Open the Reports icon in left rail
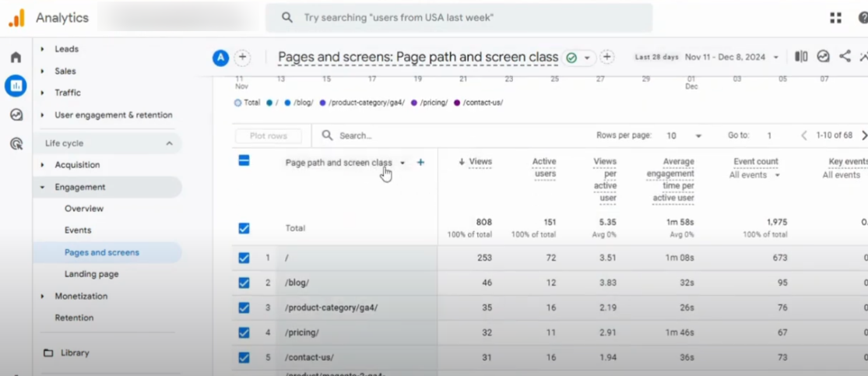The image size is (868, 376). point(16,86)
